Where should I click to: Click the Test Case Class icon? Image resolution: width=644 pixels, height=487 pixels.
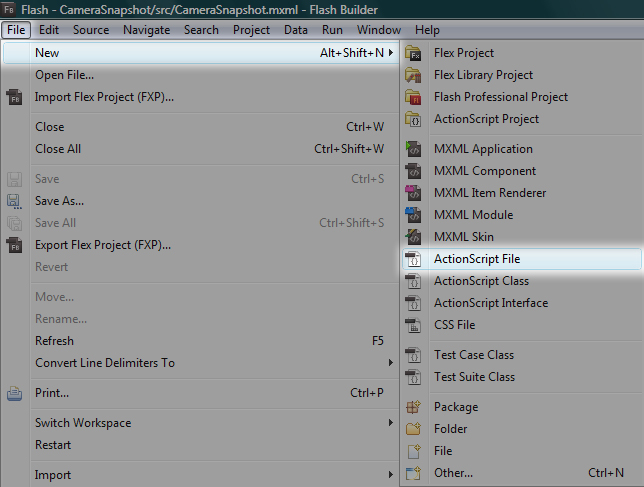click(413, 355)
